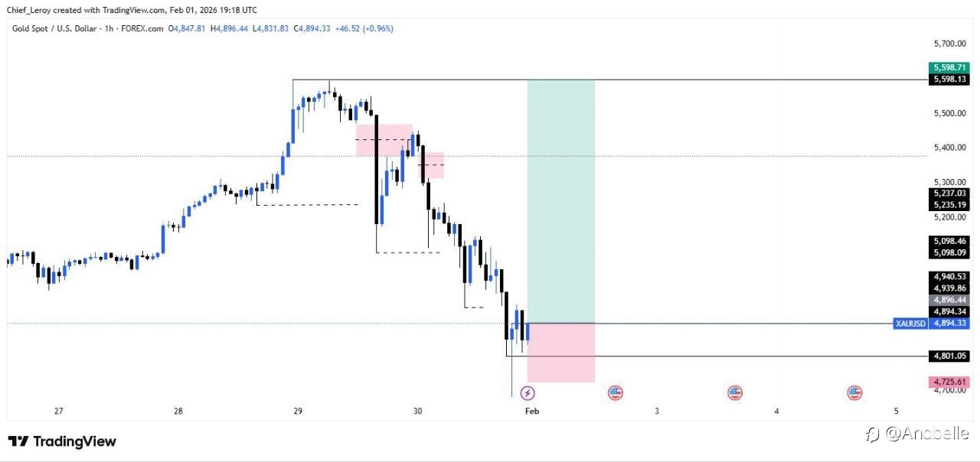
Task: Select the larger pink supply zone rectangle
Action: [384, 140]
